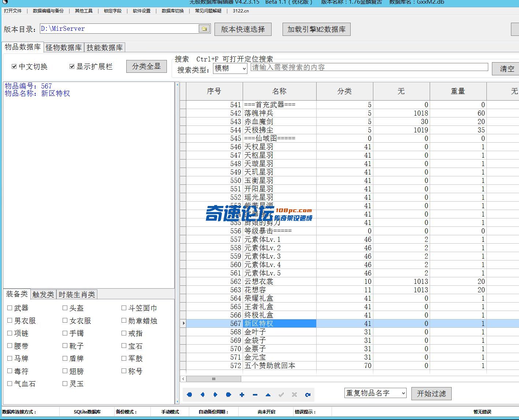The height and width of the screenshot is (420, 519).
Task: Select the 落魄神兵 row name cell
Action: [x=279, y=113]
